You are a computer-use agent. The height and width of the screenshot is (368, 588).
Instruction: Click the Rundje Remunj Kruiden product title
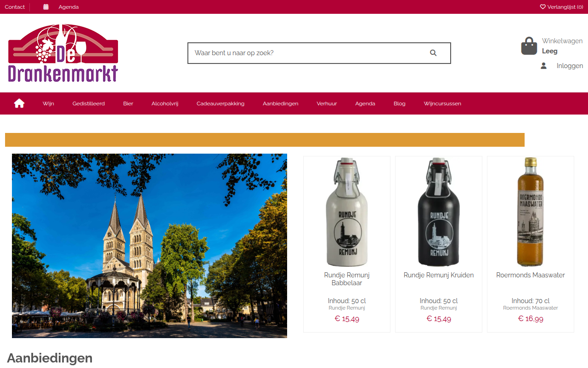[439, 275]
